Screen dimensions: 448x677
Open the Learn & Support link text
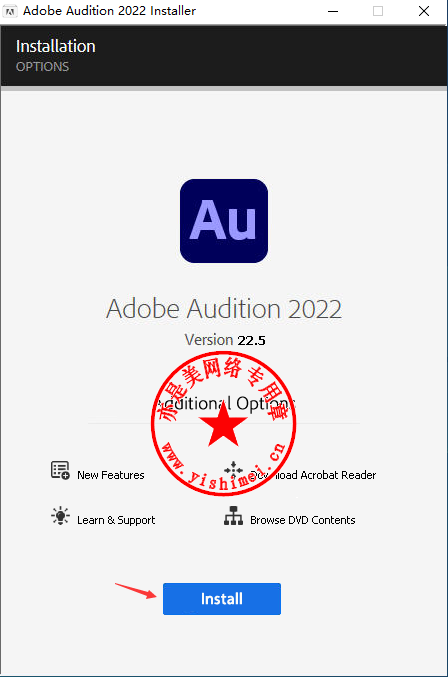click(116, 520)
